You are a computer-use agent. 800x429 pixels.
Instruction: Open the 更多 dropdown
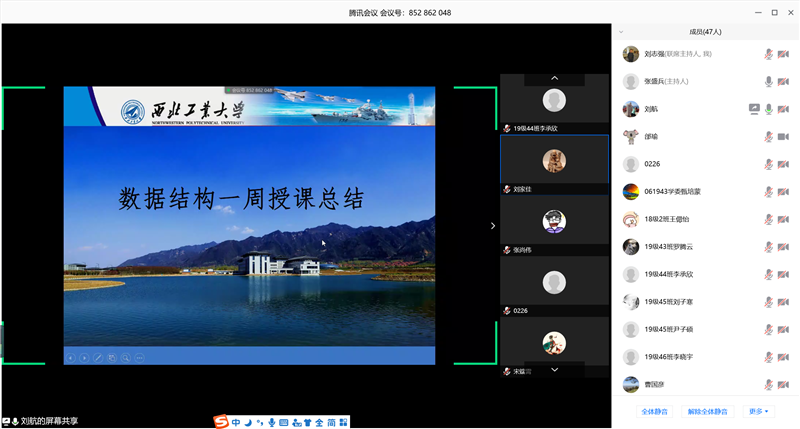point(758,411)
